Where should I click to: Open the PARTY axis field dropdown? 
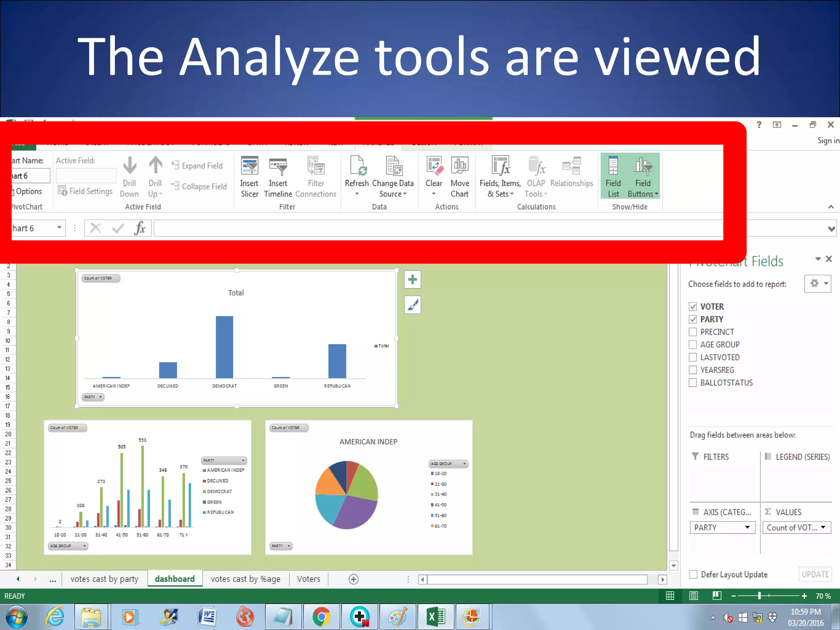click(747, 527)
